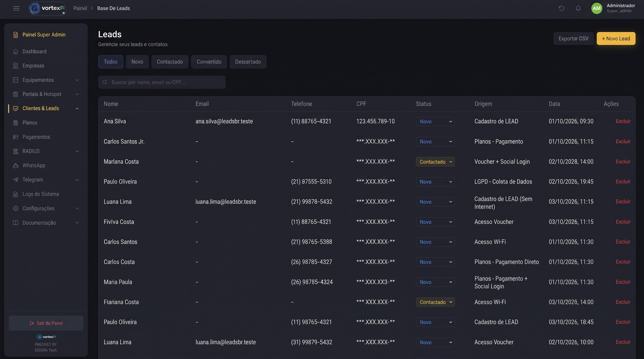Open the Pagamentos menu item
Viewport: 644px width, 359px height.
[x=46, y=137]
